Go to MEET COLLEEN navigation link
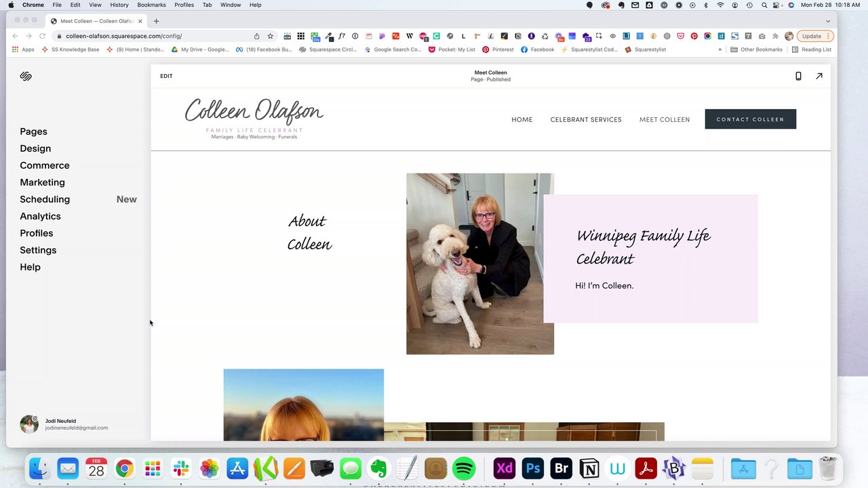This screenshot has height=488, width=868. point(665,119)
